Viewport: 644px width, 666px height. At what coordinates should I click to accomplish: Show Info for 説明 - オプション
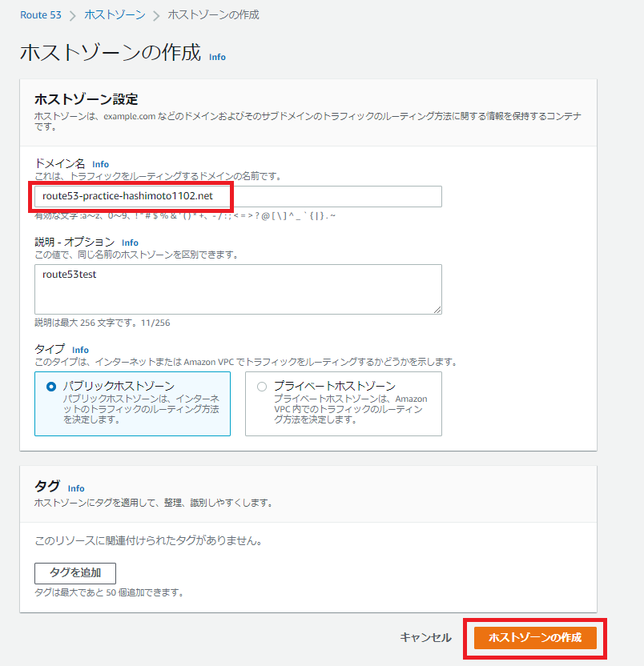click(x=130, y=243)
